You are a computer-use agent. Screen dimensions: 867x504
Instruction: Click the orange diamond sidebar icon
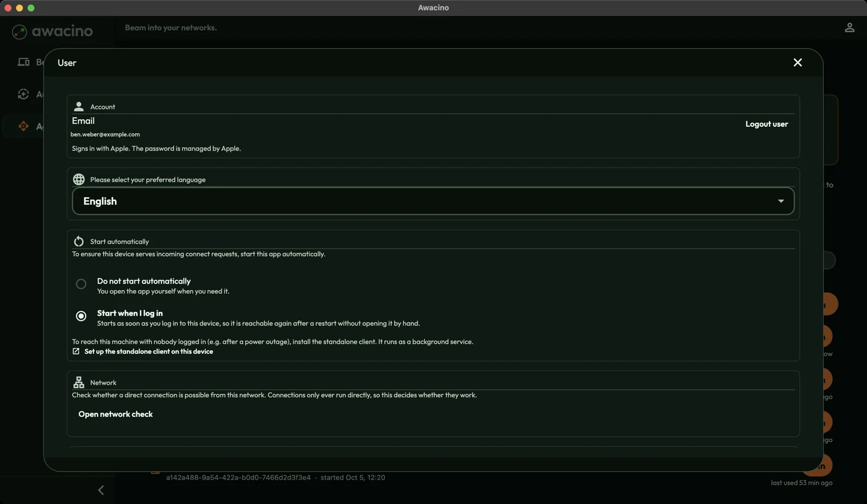tap(23, 126)
